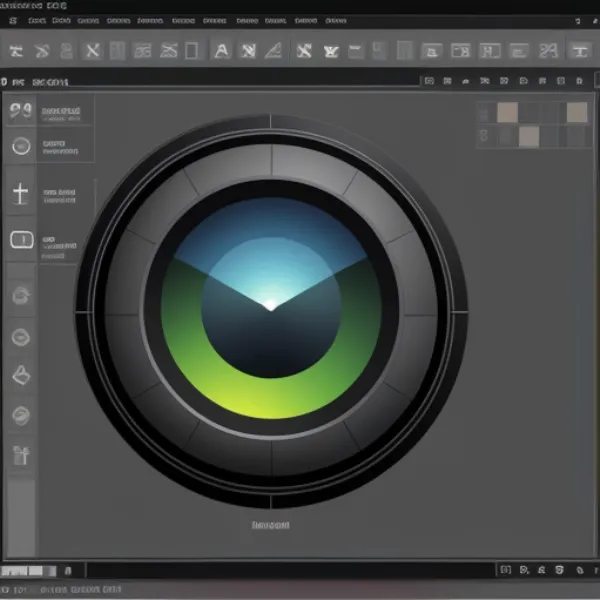Click the oval eye-shaped sidebar icon
Image resolution: width=600 pixels, height=600 pixels.
[21, 338]
